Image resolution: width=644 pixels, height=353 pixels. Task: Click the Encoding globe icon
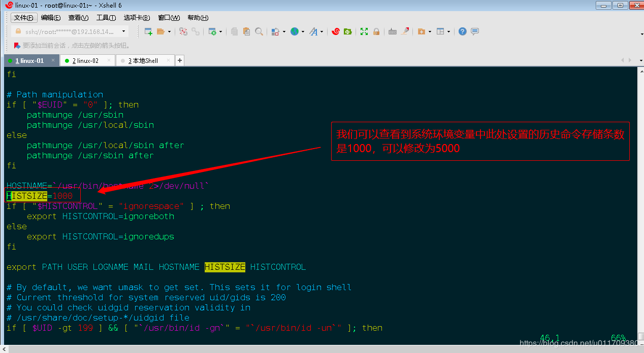pos(295,31)
